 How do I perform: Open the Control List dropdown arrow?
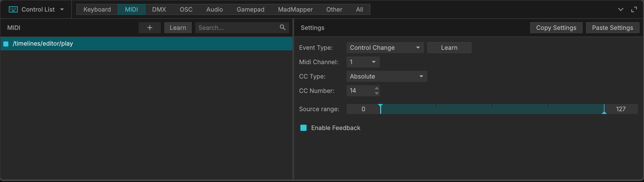pos(62,9)
